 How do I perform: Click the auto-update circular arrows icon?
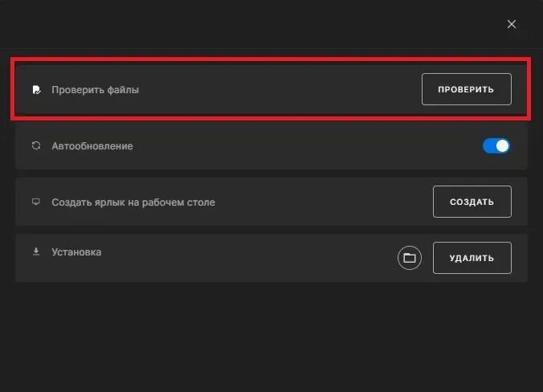[36, 145]
